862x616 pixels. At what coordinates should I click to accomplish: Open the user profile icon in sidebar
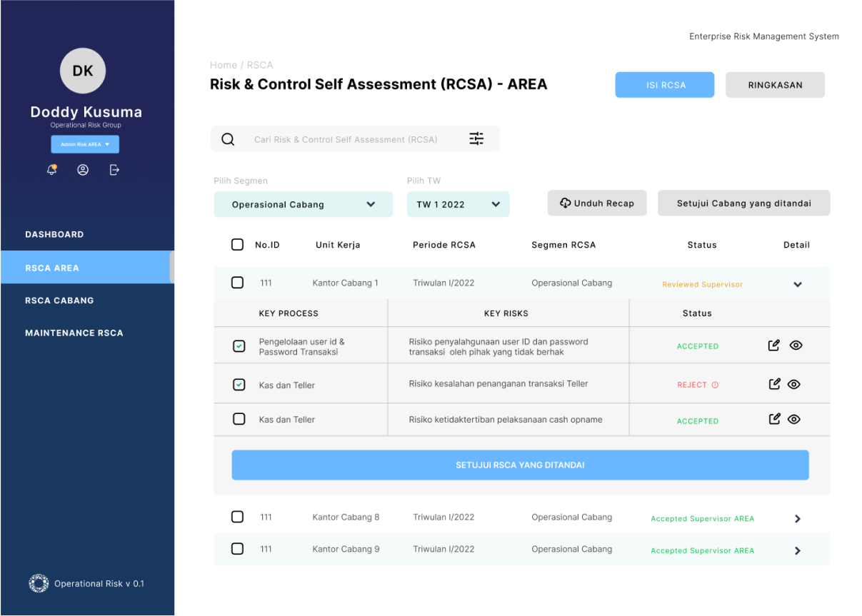click(x=83, y=170)
